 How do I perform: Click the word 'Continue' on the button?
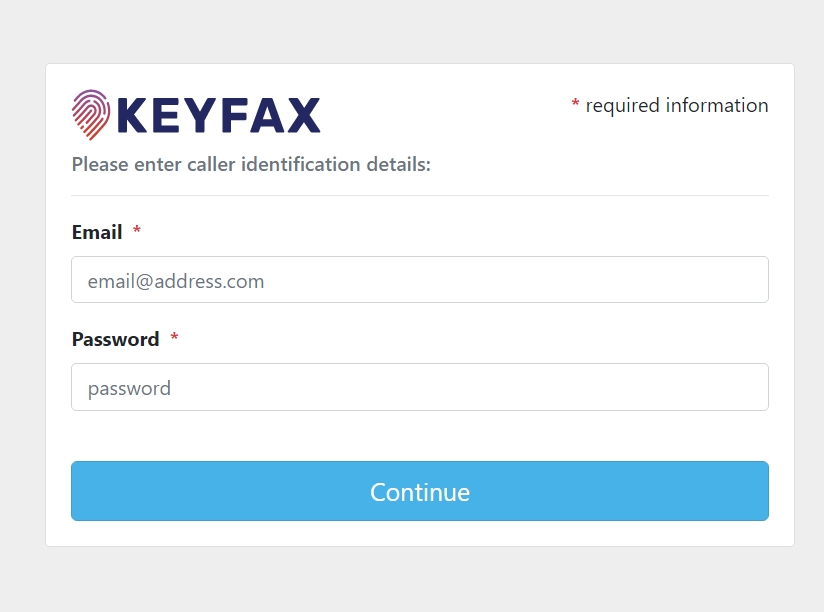420,492
